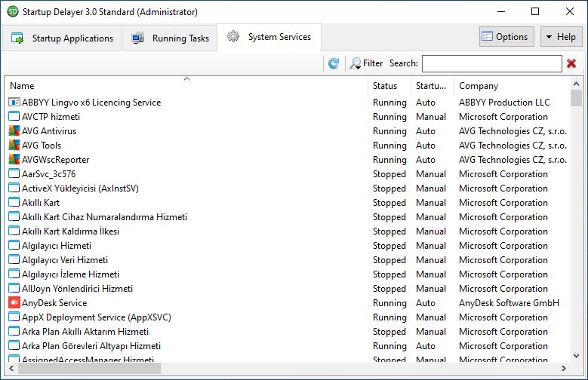The image size is (588, 380).
Task: Click AVG Technologies company for AVGWscReporter
Action: pos(513,160)
